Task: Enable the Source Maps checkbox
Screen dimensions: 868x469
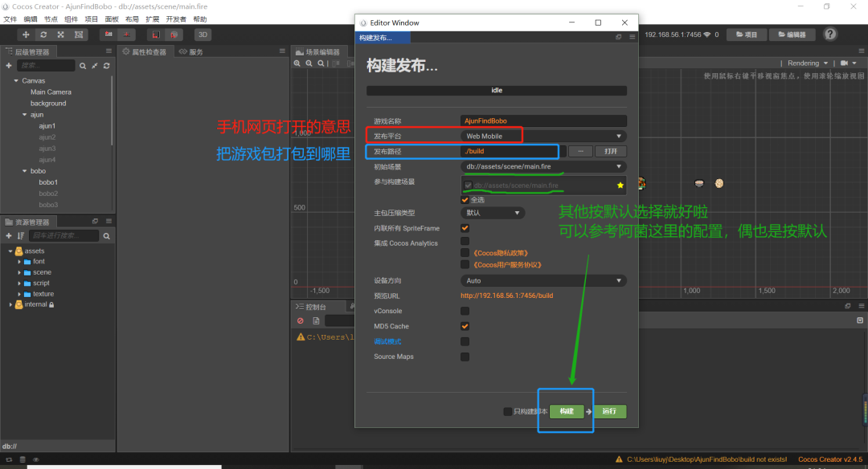Action: [x=465, y=357]
